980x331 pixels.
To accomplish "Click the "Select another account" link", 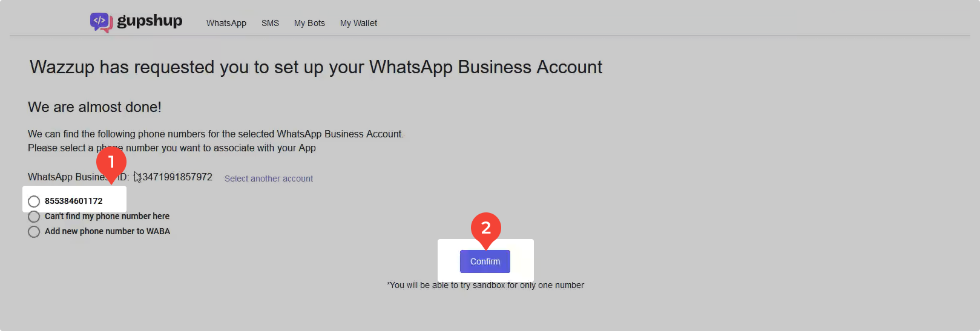I will 269,179.
